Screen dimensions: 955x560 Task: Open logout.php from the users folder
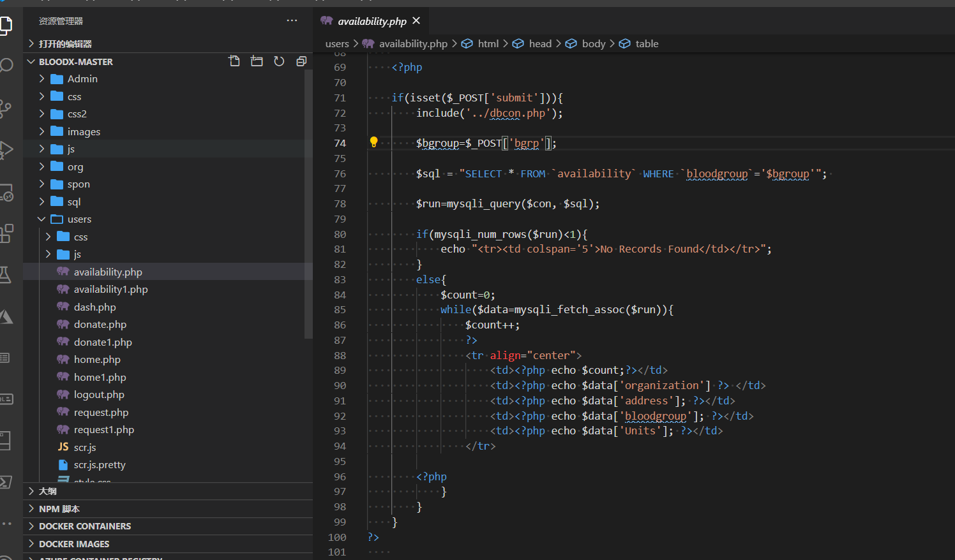point(99,395)
